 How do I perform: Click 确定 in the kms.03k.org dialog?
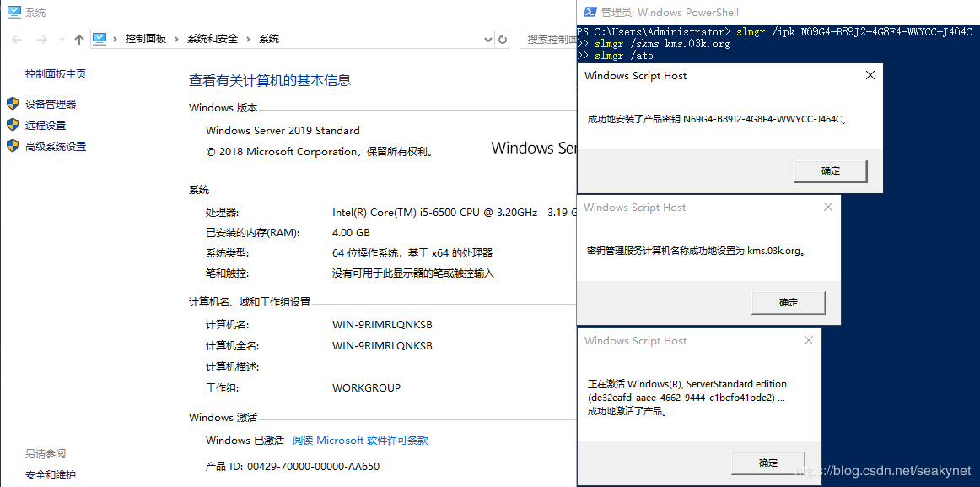788,302
